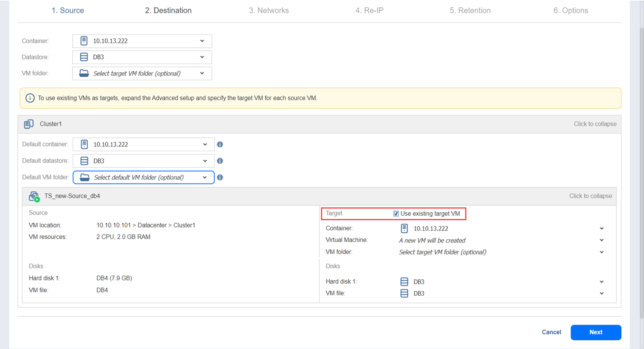This screenshot has width=644, height=349.
Task: Switch to the 3. Networks step
Action: tap(269, 10)
